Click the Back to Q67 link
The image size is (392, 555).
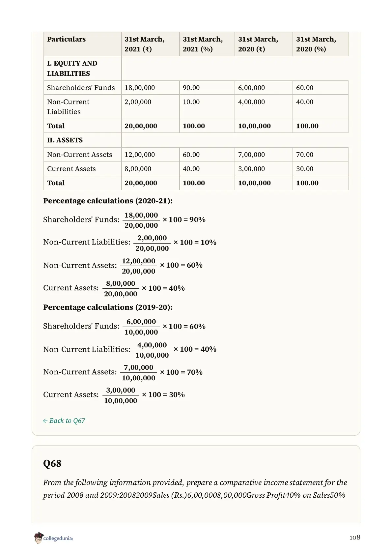[x=64, y=421]
